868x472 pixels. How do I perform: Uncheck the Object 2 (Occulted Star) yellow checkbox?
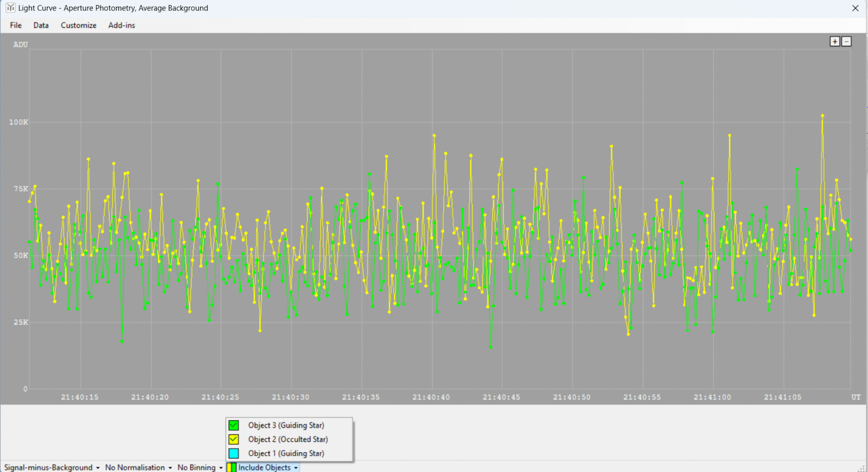(234, 439)
